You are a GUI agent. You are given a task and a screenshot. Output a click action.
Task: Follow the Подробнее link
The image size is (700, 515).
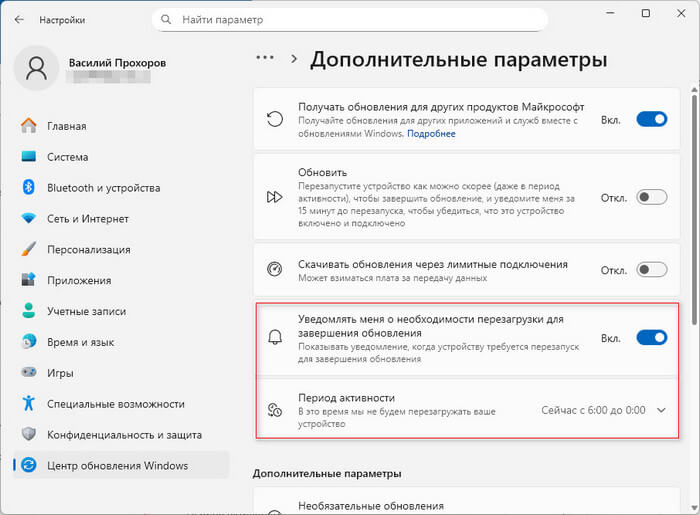click(431, 133)
